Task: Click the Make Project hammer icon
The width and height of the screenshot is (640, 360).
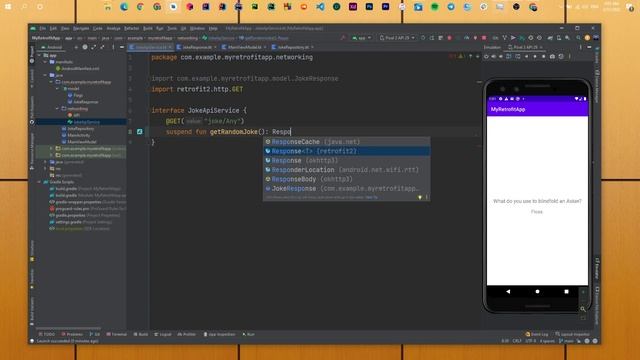Action: pos(343,38)
